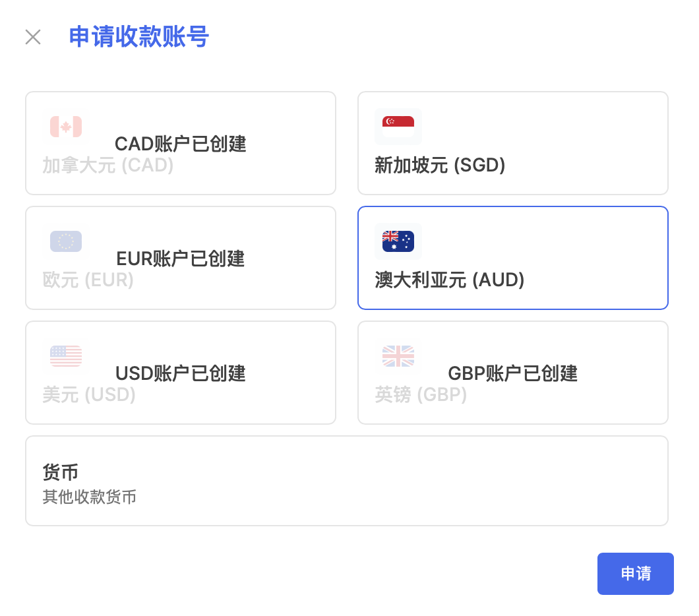This screenshot has height=616, width=699.
Task: Click the Canada flag icon
Action: [66, 127]
